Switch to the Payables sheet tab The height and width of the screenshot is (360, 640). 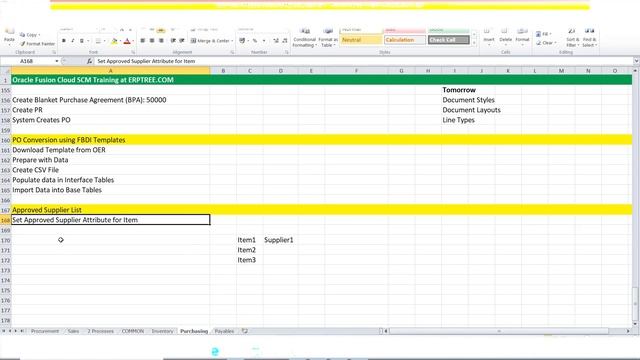coord(224,331)
